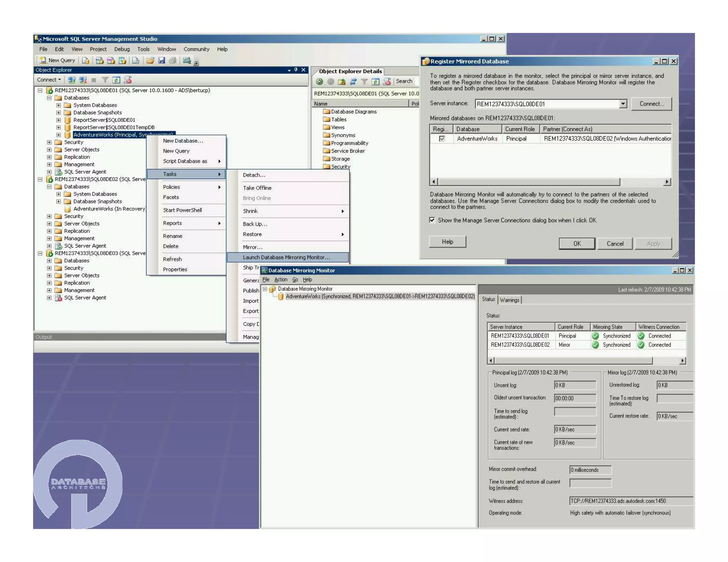
Task: Click the Activity Monitor toolbar icon
Action: point(187,60)
